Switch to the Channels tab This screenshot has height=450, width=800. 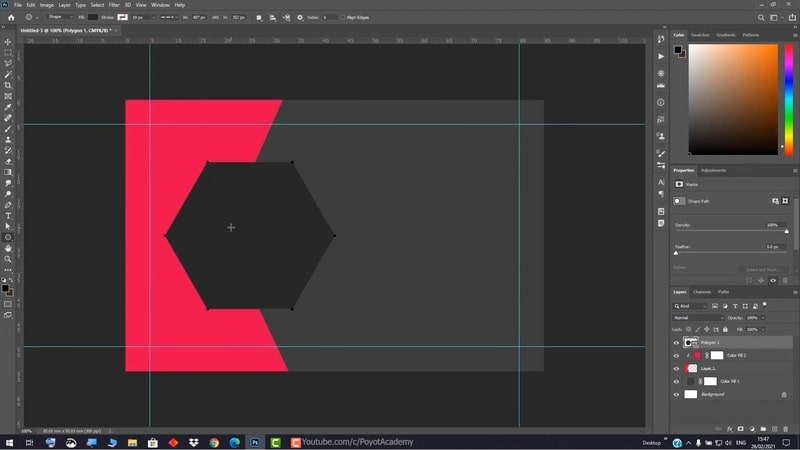pyautogui.click(x=702, y=292)
